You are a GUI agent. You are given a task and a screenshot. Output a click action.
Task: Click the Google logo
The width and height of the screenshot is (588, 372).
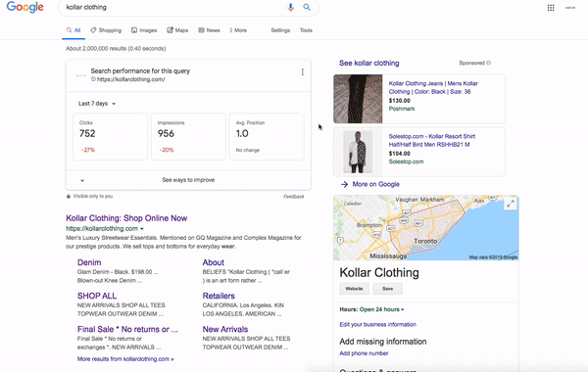click(25, 7)
